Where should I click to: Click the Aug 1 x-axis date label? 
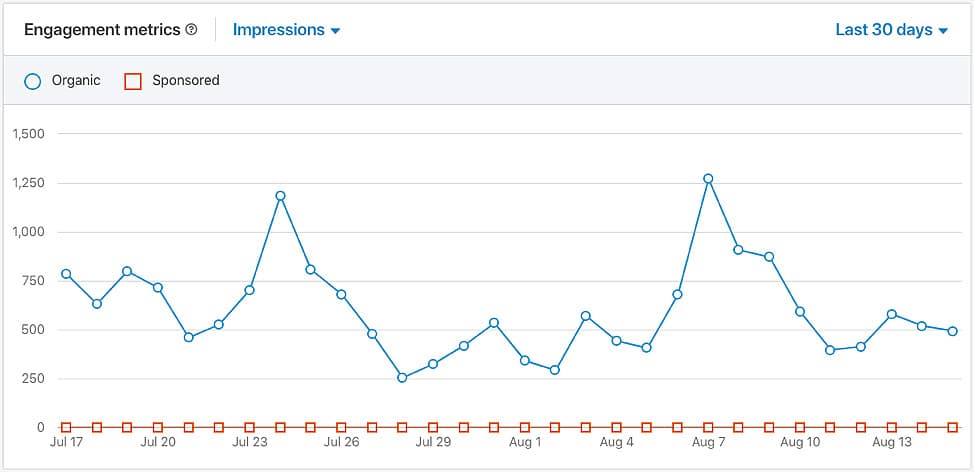(525, 441)
